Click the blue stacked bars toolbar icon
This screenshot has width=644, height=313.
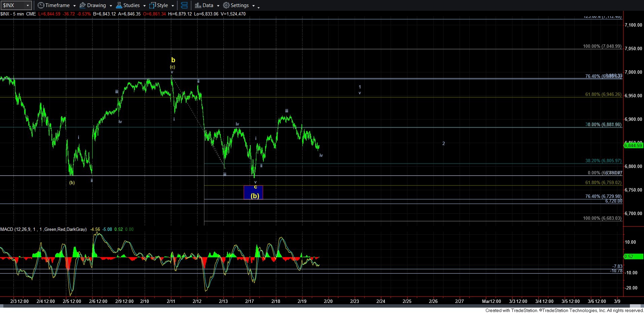coord(184,5)
